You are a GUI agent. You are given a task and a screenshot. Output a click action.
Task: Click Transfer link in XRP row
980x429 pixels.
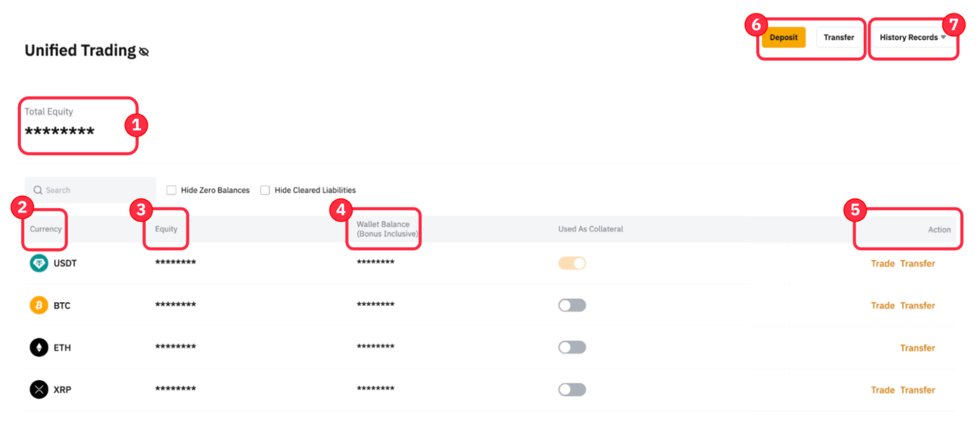(x=917, y=390)
